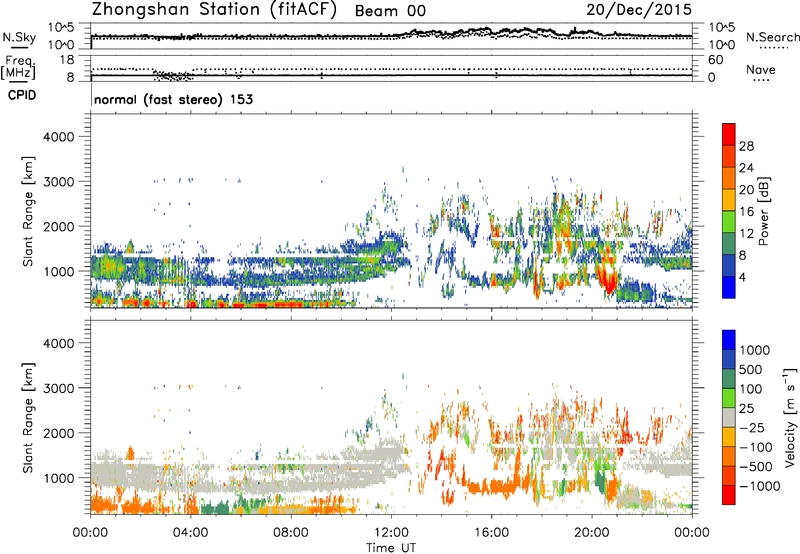Click the velocity colorbar value '-25'
800x554 pixels.
pos(751,427)
